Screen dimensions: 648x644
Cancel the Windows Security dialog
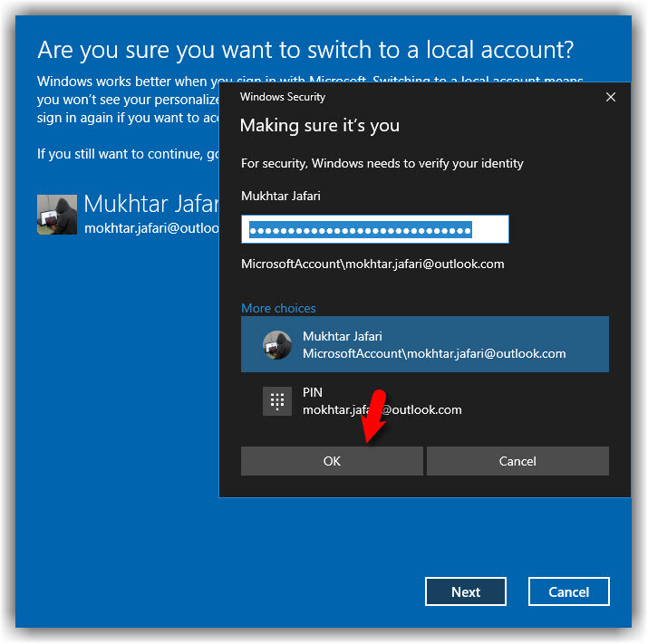(x=517, y=461)
